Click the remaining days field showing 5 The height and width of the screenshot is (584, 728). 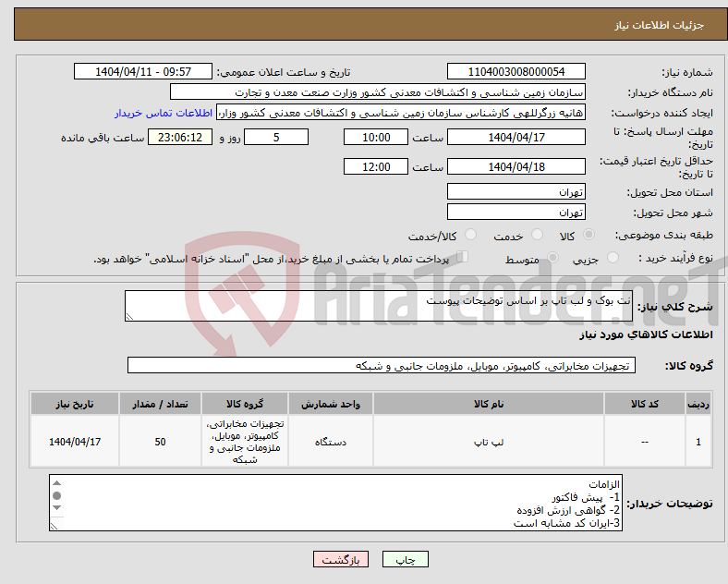click(x=276, y=137)
